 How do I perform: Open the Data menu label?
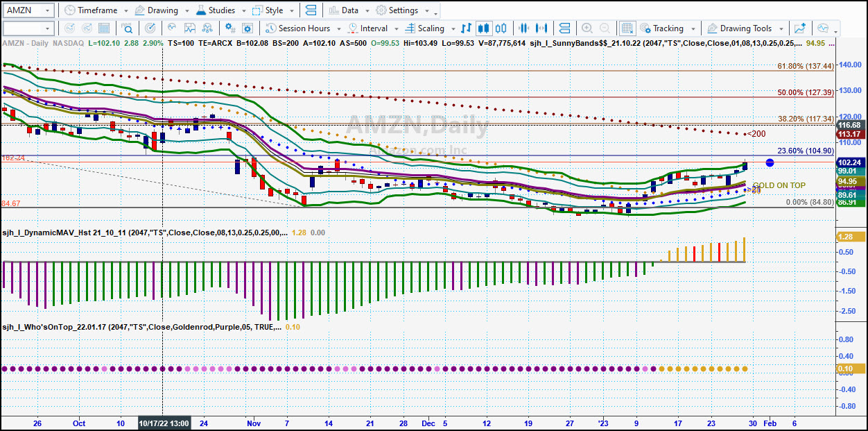pyautogui.click(x=350, y=10)
